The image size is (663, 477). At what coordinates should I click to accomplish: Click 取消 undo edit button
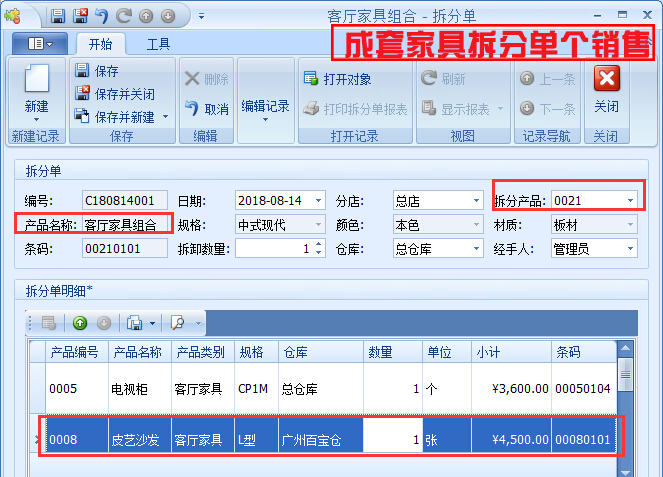pos(206,109)
